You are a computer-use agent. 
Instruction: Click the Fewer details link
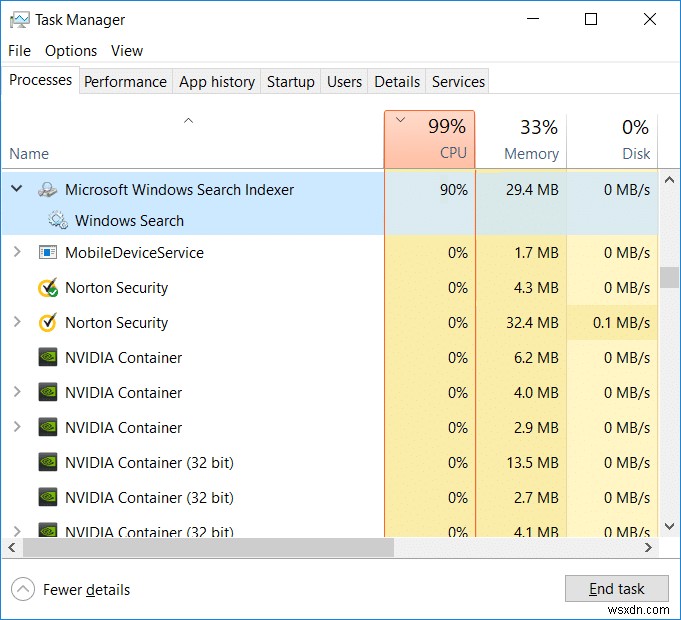(x=86, y=590)
